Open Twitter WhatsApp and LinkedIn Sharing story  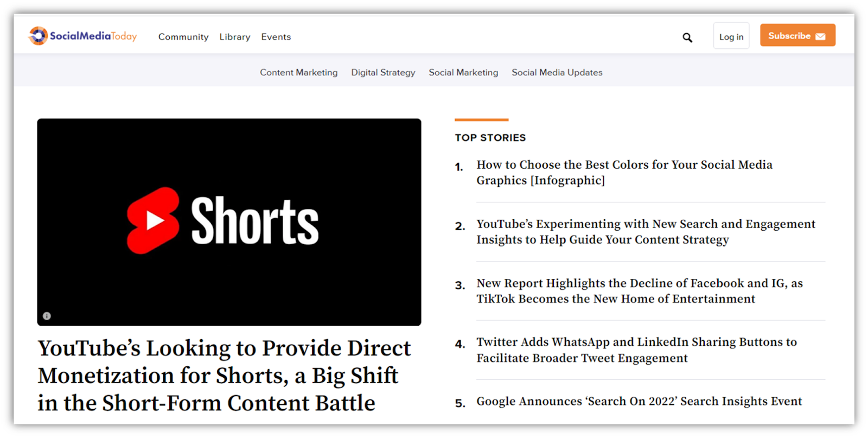(x=636, y=350)
